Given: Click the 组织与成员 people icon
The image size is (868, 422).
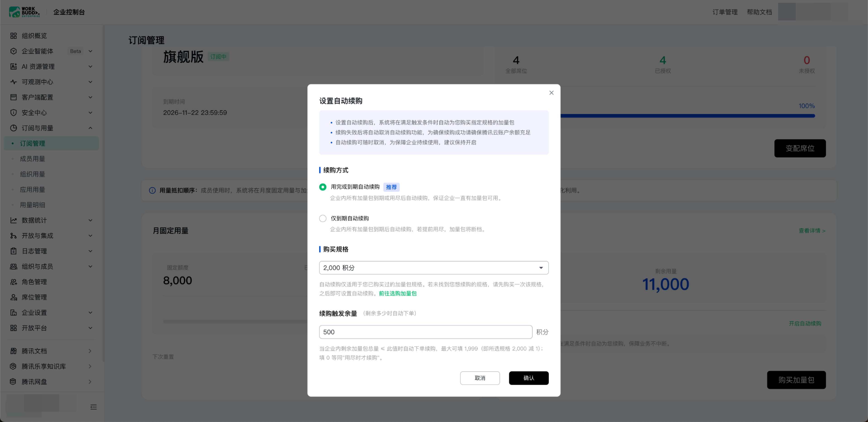Looking at the screenshot, I should click(14, 267).
